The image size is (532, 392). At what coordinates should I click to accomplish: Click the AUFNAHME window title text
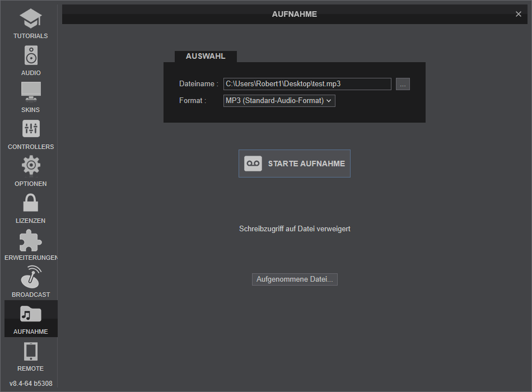[295, 14]
